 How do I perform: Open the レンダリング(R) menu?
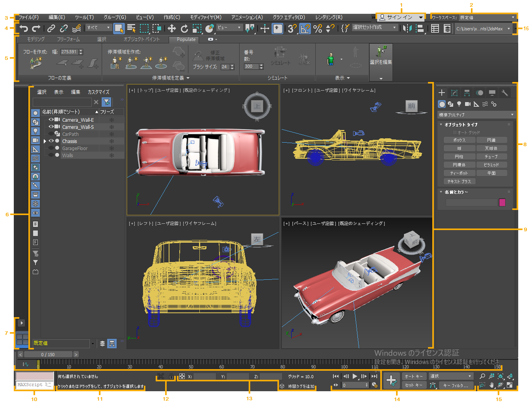coord(329,17)
